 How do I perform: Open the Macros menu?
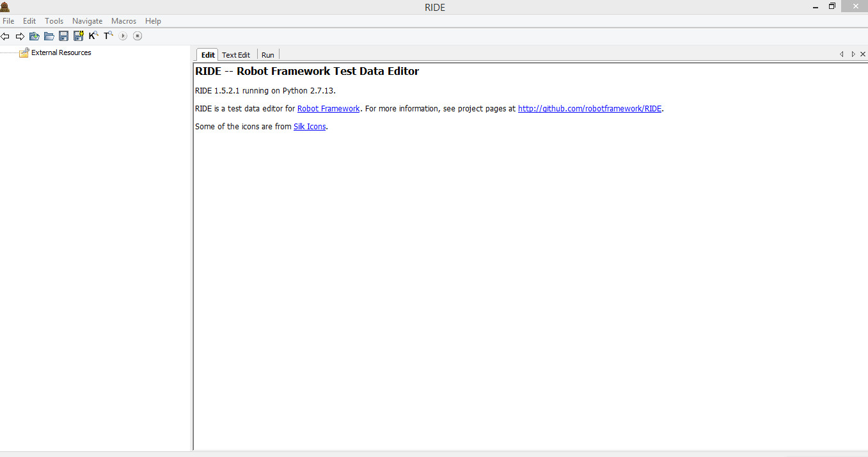pos(123,21)
